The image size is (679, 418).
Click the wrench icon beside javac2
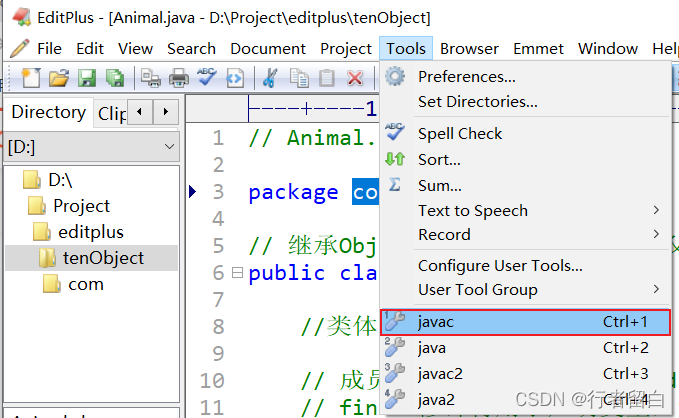click(394, 373)
